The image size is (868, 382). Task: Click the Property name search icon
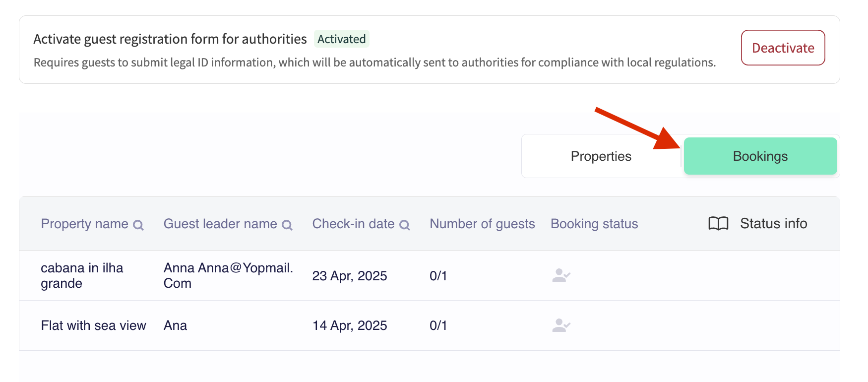[138, 225]
